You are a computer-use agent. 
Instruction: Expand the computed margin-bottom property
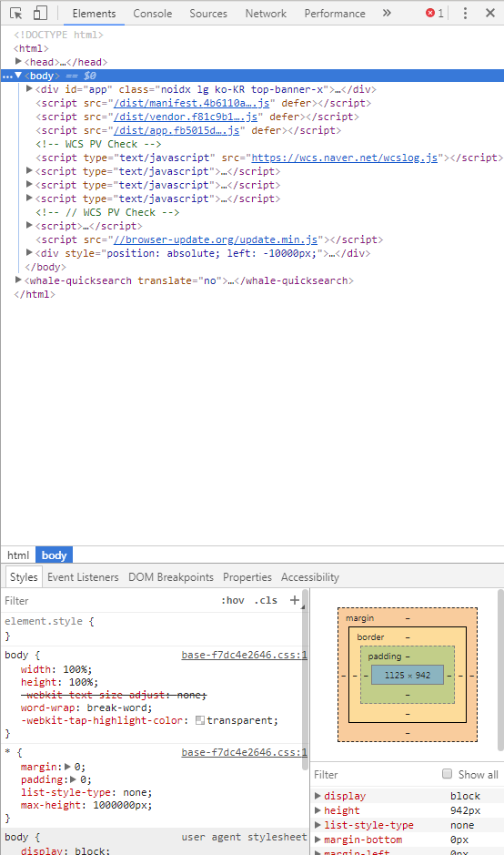point(318,840)
